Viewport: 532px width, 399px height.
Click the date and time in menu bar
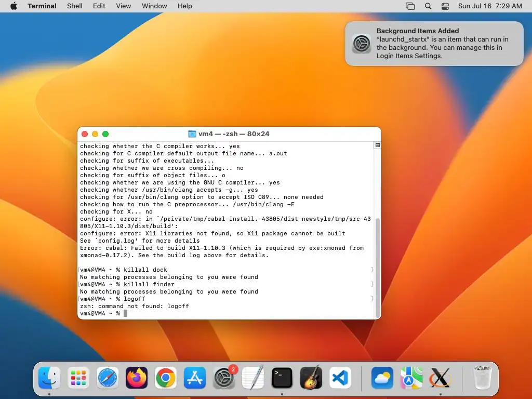pyautogui.click(x=490, y=6)
